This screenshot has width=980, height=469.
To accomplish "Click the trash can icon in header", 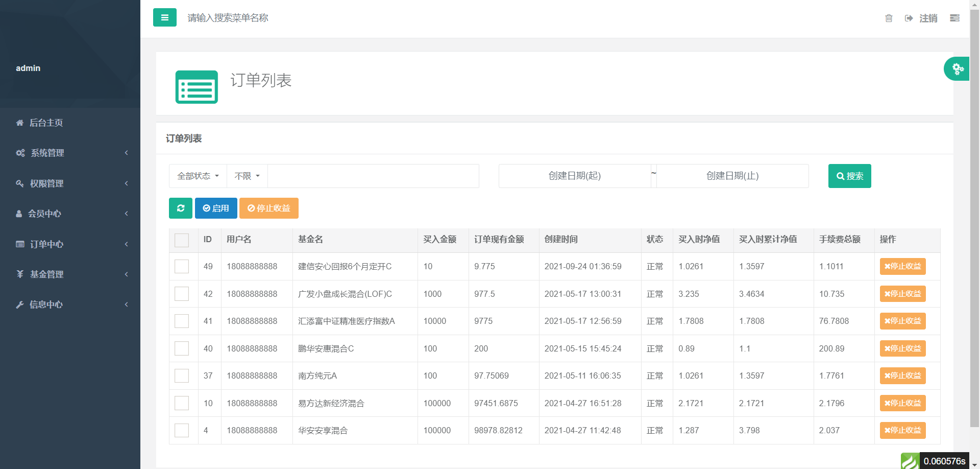I will coord(889,18).
